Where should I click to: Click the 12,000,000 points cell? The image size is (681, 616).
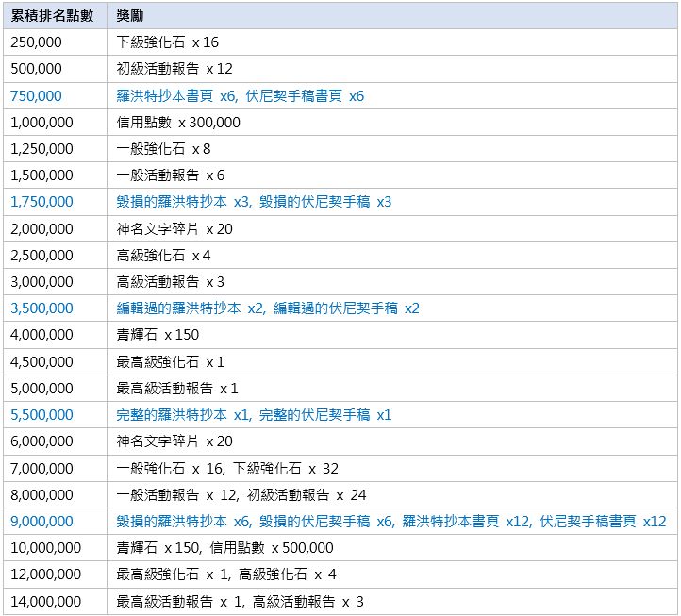pyautogui.click(x=55, y=574)
